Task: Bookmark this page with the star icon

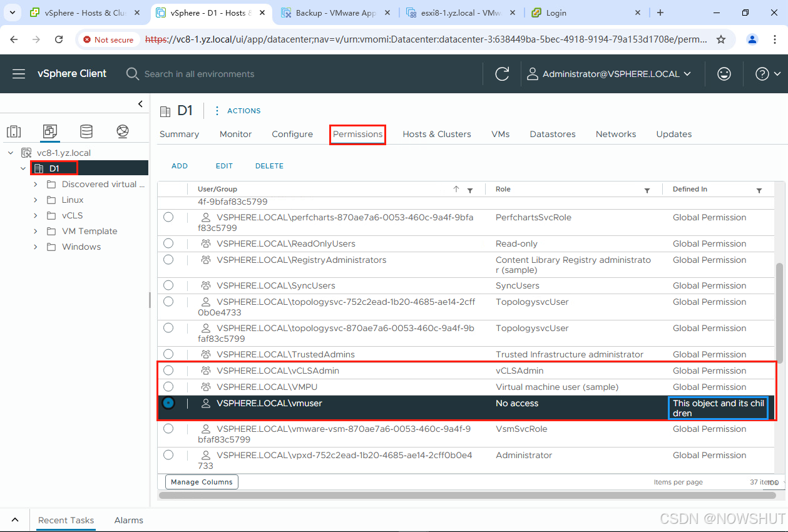Action: pyautogui.click(x=721, y=39)
